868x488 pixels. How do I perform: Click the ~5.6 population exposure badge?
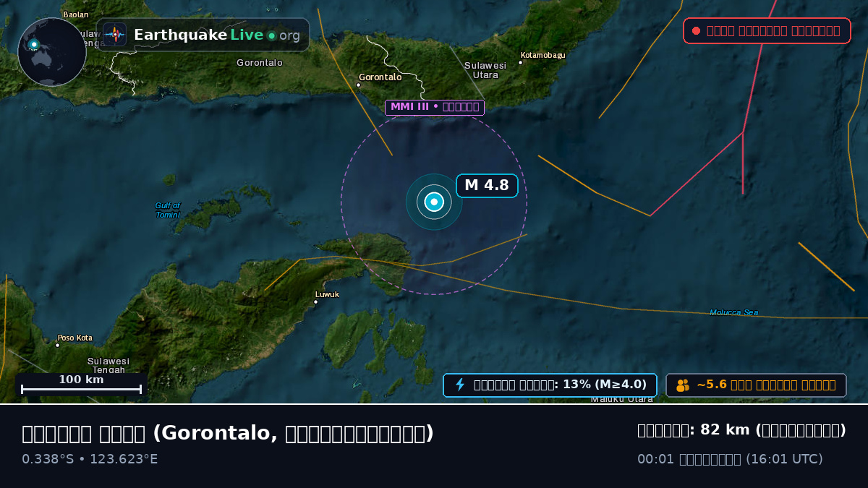pyautogui.click(x=756, y=385)
